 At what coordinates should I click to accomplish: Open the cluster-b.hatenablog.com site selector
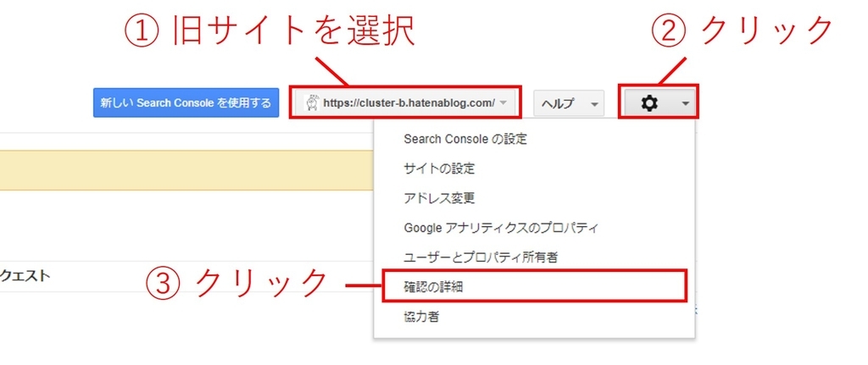coord(404,102)
